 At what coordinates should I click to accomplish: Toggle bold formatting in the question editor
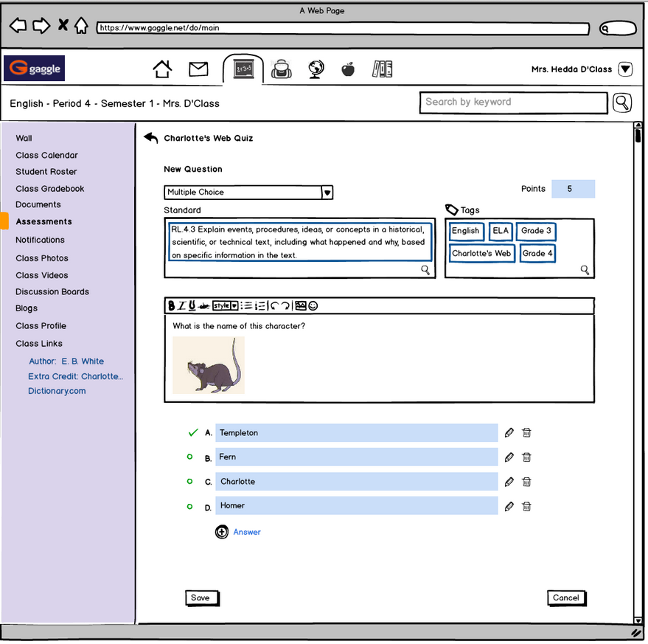coord(172,306)
